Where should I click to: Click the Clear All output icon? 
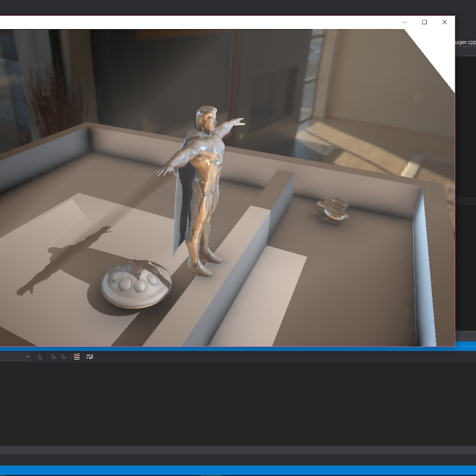pos(77,356)
